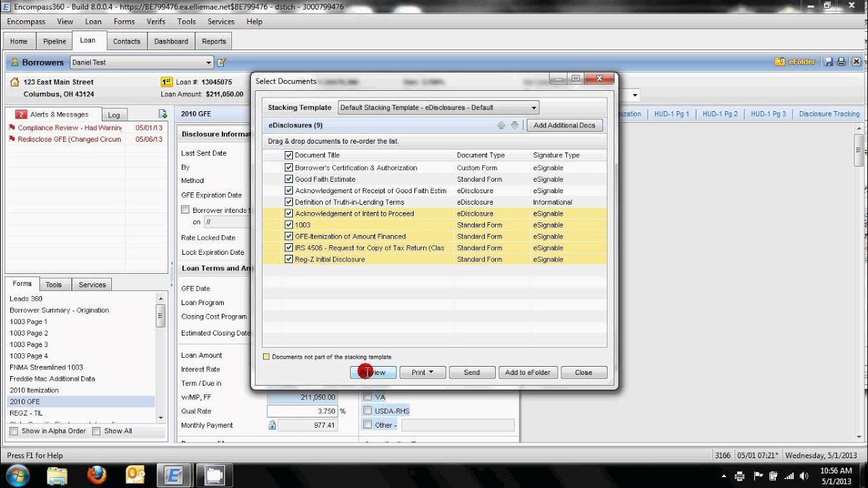Uncheck Borrower's Certification & Authorization document
Screen dimensions: 868x488
(x=289, y=167)
